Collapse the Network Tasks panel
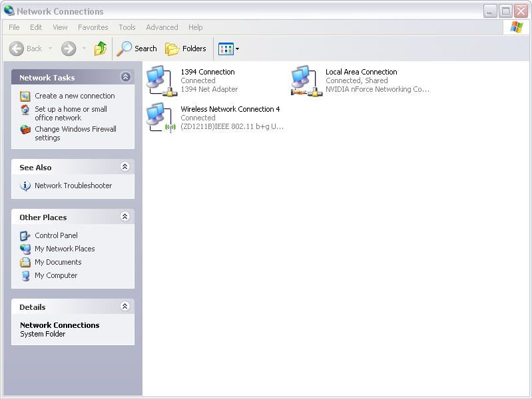 [x=126, y=77]
